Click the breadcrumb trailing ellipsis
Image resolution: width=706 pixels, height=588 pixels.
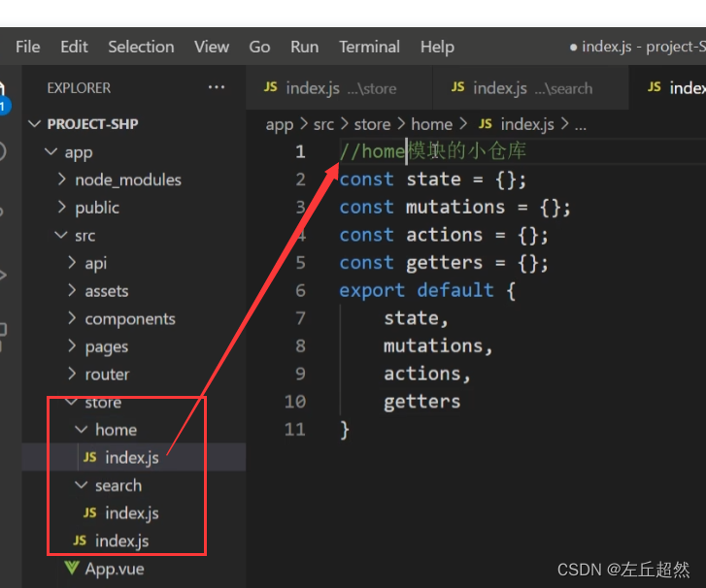click(581, 127)
